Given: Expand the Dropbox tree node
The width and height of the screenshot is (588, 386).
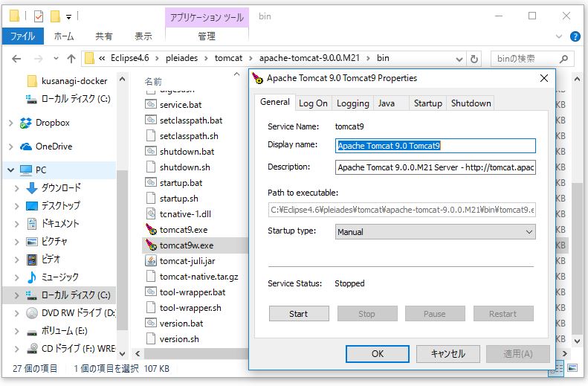Looking at the screenshot, I should [x=10, y=123].
